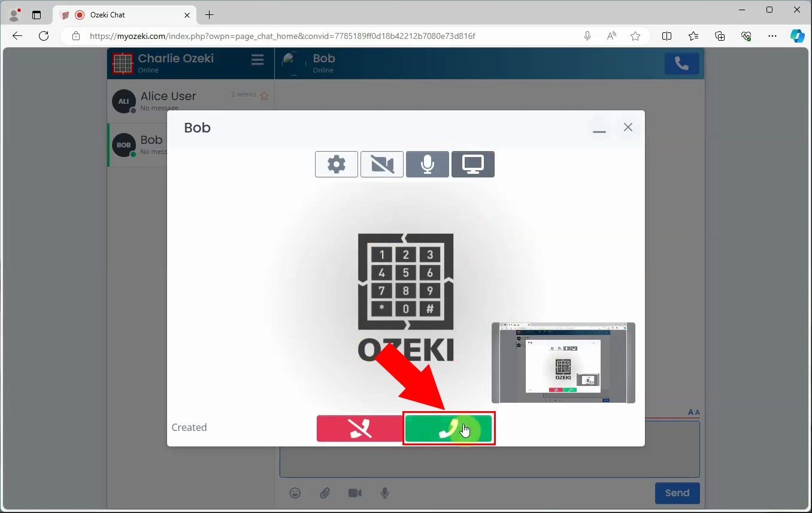Click the video camera icon below message box
Screen dimensions: 812x513
355,493
